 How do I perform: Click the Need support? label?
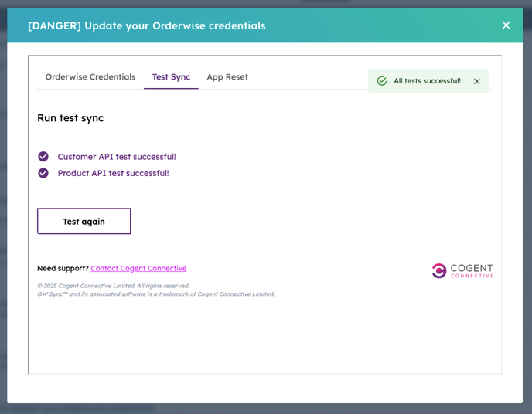(x=63, y=268)
